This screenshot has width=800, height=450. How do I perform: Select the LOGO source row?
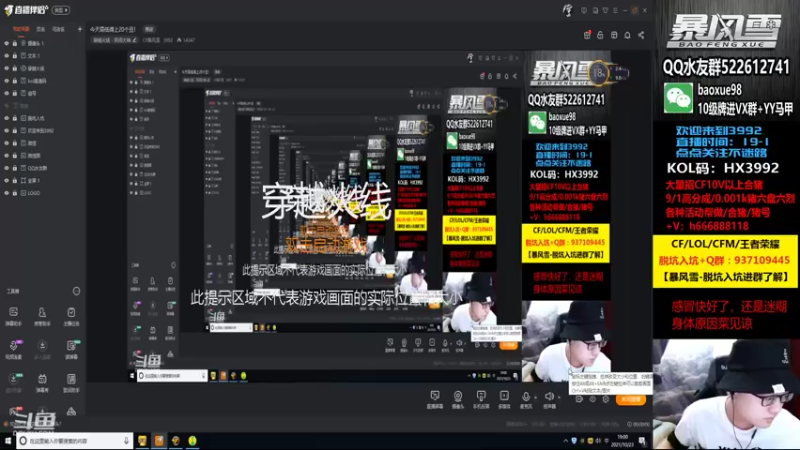pos(43,193)
